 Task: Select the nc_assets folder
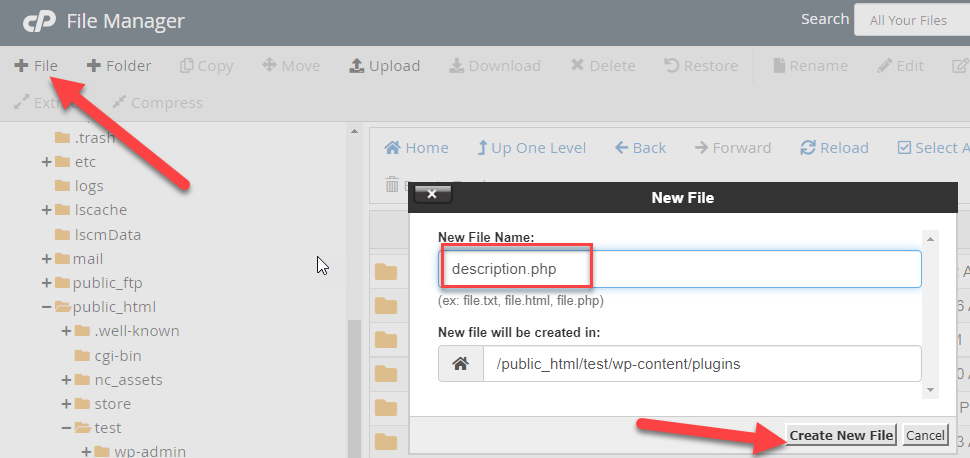(x=119, y=380)
